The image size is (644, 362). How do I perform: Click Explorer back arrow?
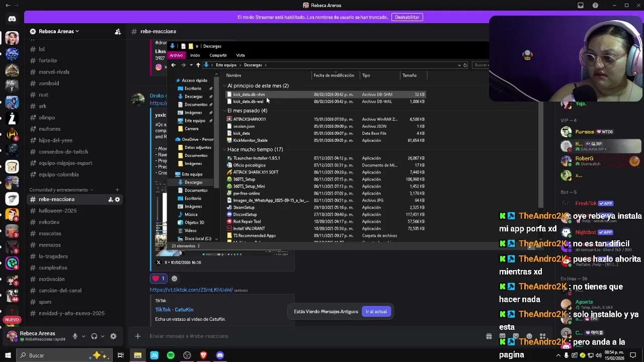(x=173, y=65)
